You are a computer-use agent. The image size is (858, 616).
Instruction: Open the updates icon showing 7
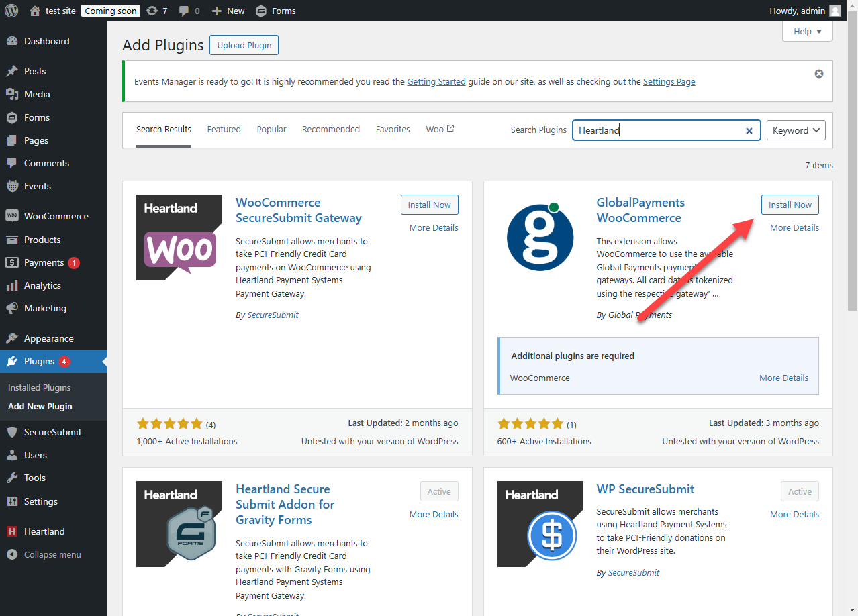(x=156, y=11)
